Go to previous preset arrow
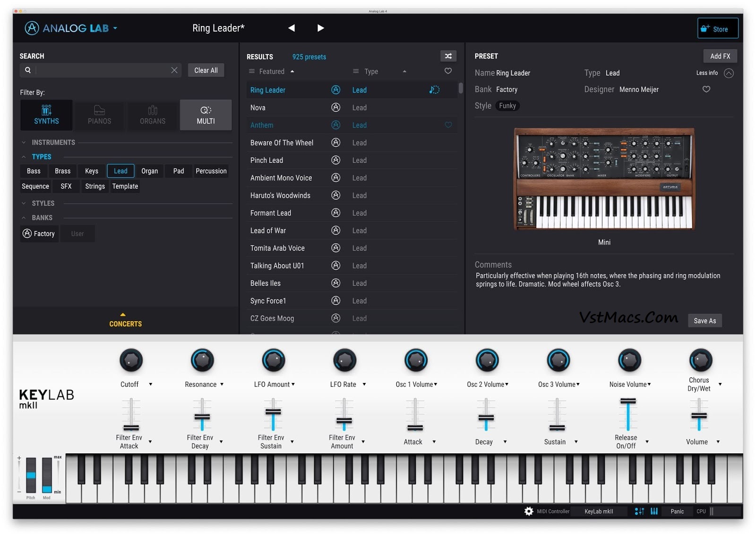Screen dimensions: 756x536 coord(292,28)
